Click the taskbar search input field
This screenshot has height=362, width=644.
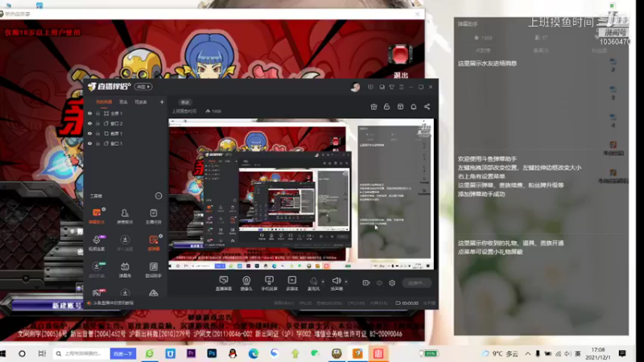81,353
